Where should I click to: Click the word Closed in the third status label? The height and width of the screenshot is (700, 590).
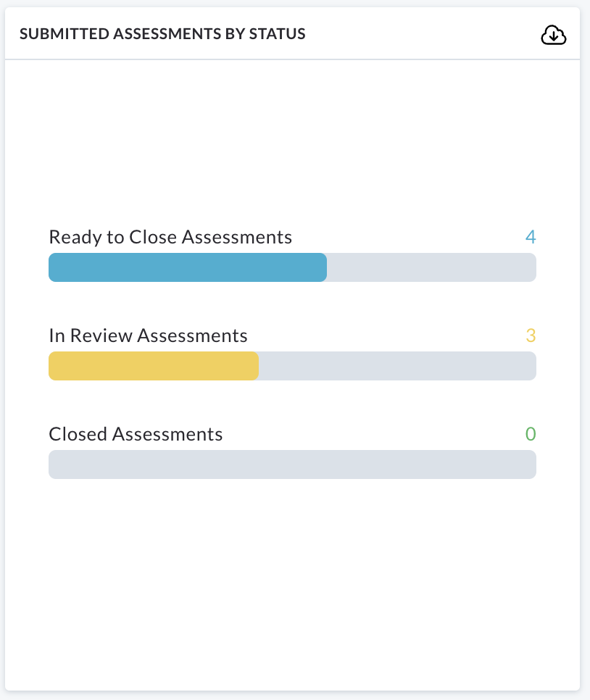(78, 434)
